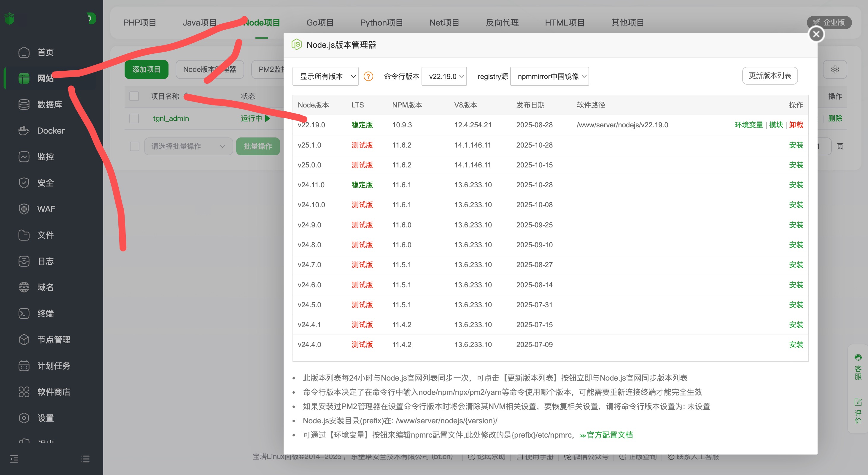This screenshot has height=475, width=868.
Task: Open the 域名 domains page
Action: click(x=45, y=287)
